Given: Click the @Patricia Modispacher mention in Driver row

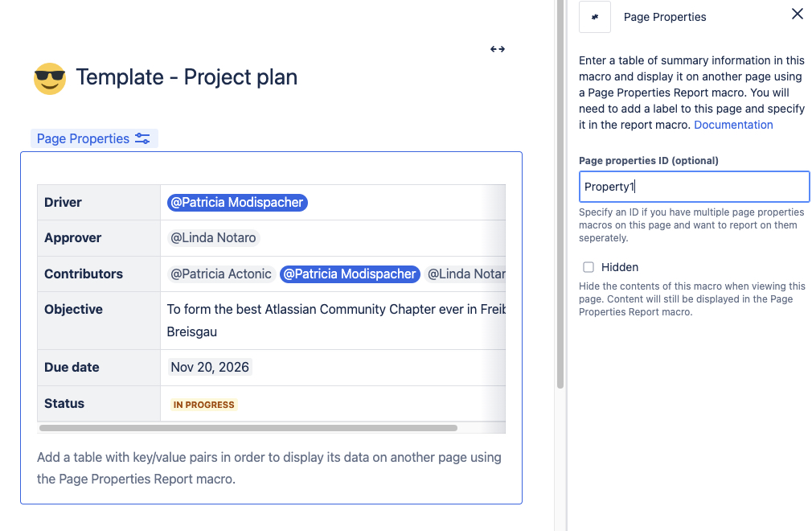Looking at the screenshot, I should [x=236, y=202].
